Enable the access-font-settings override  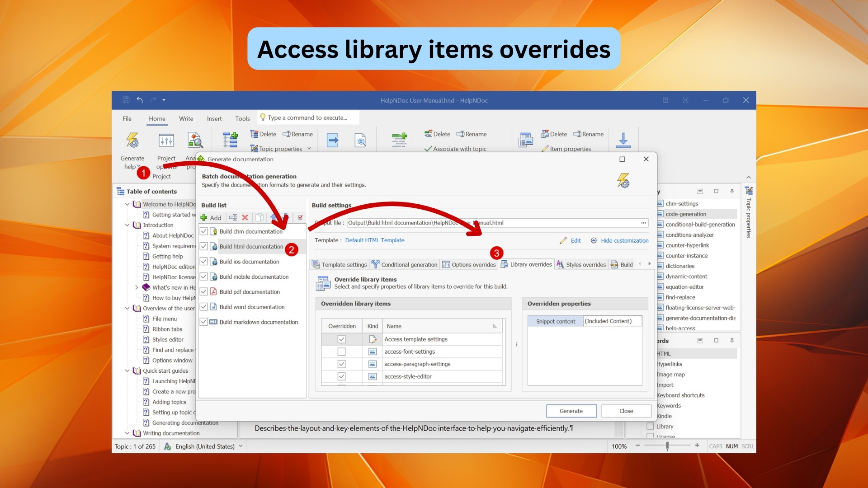342,352
